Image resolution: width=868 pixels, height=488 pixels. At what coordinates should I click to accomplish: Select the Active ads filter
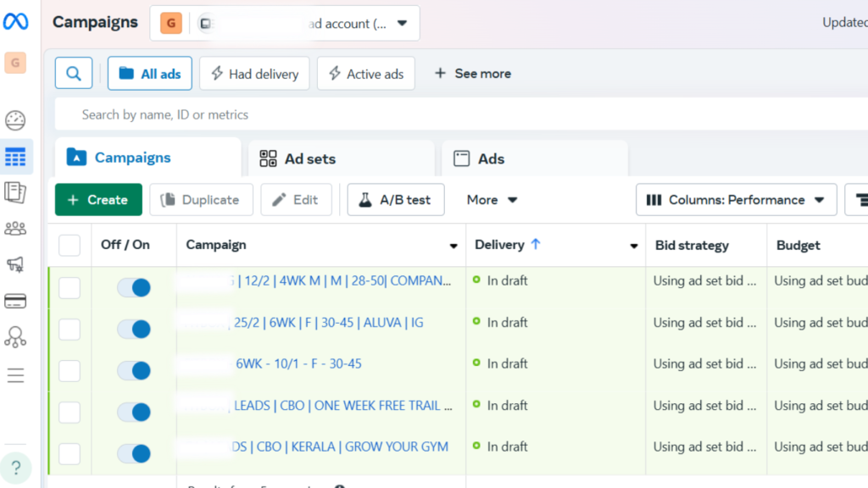(366, 73)
